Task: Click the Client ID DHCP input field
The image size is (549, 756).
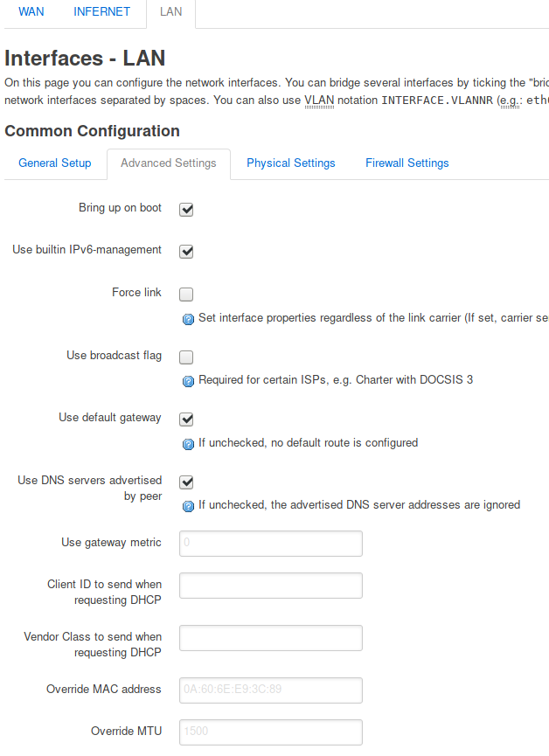Action: pos(271,586)
